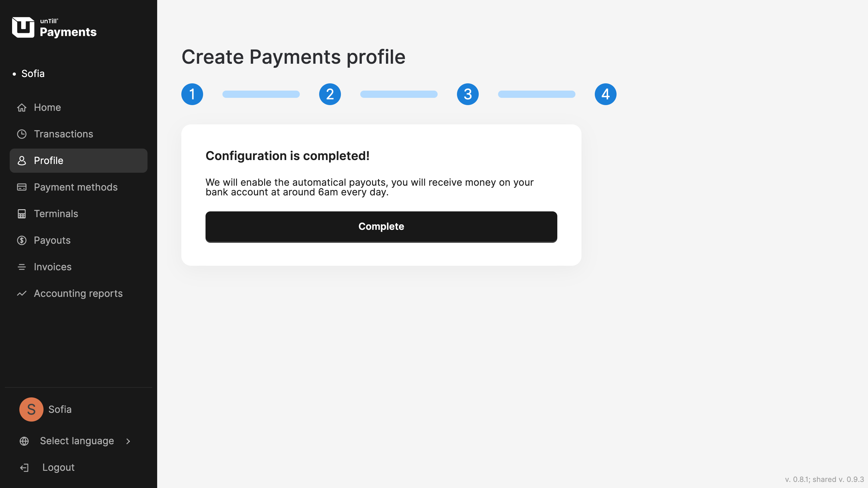Click the Logout arrow icon
Image resolution: width=868 pixels, height=488 pixels.
[x=24, y=467]
